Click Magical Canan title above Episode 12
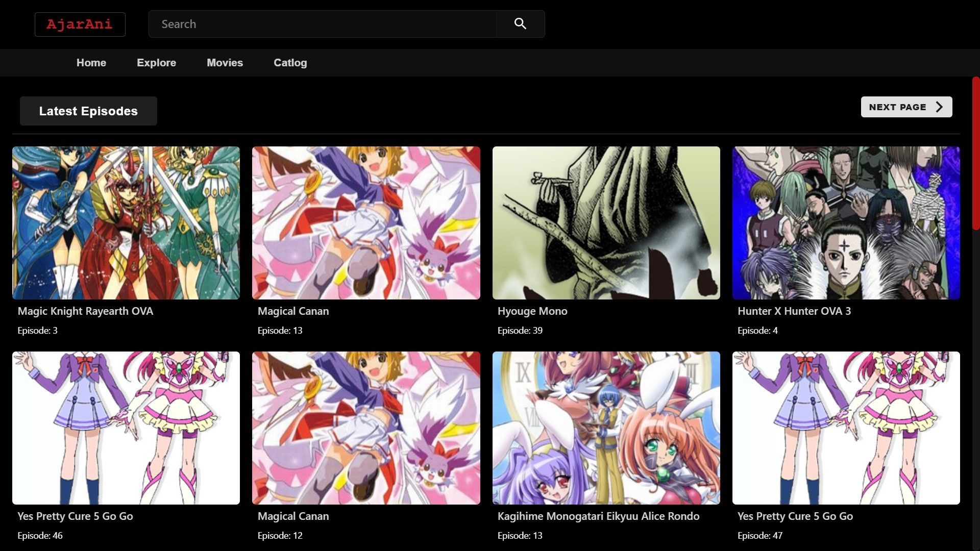 [293, 516]
